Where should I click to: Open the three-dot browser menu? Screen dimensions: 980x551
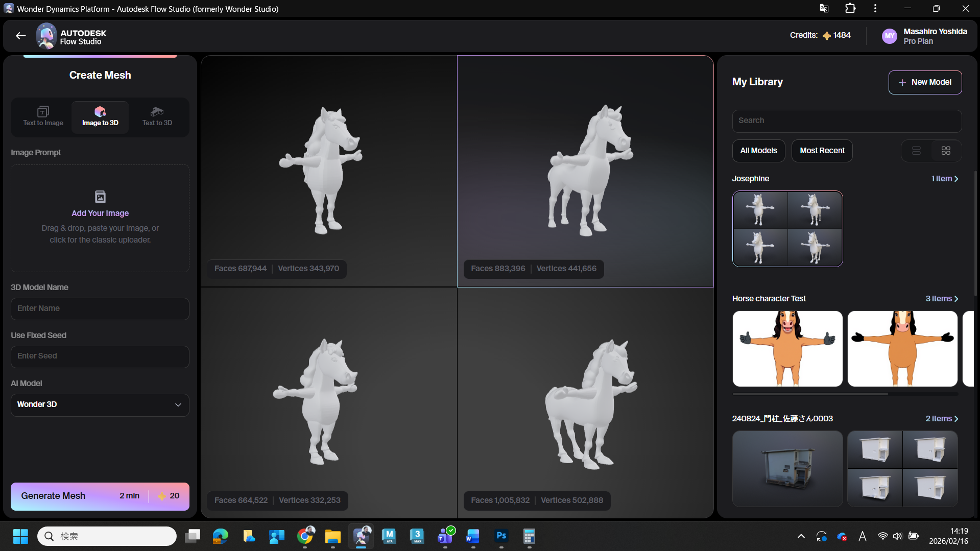[x=875, y=9]
